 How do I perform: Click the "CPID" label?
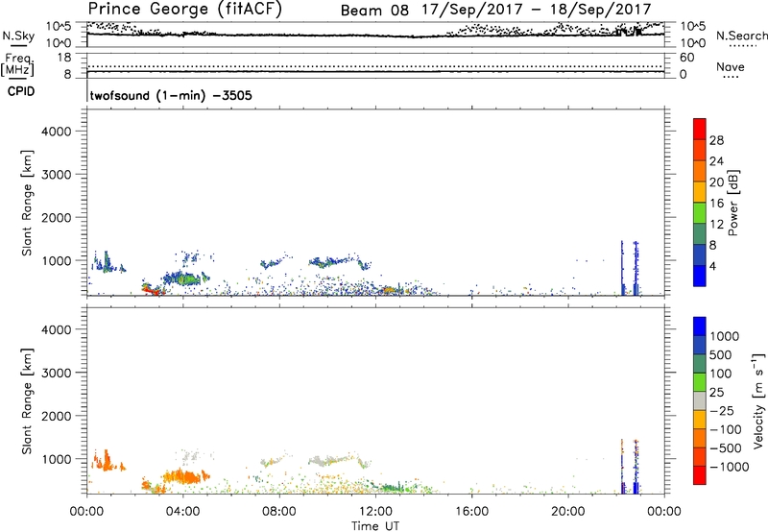(20, 91)
